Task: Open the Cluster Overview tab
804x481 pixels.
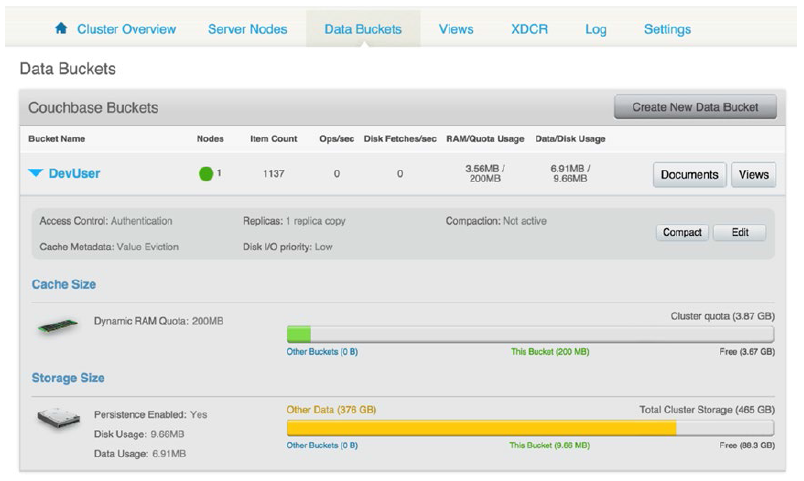Action: pos(126,29)
